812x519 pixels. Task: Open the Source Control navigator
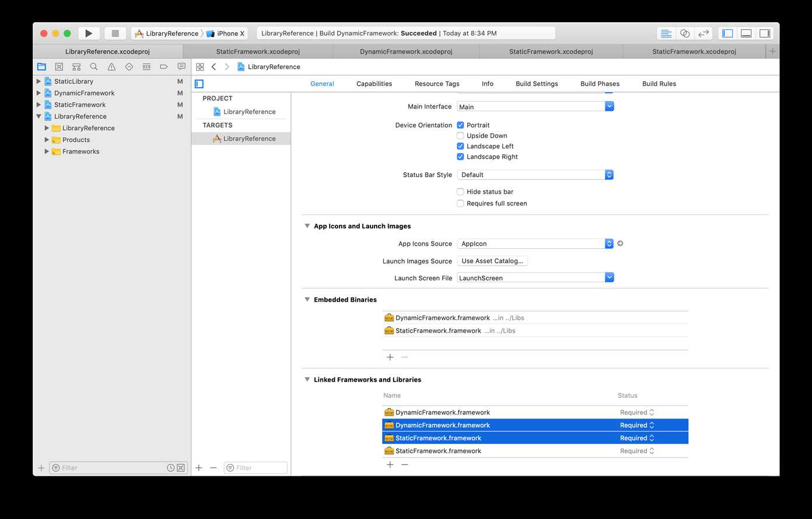coord(59,67)
